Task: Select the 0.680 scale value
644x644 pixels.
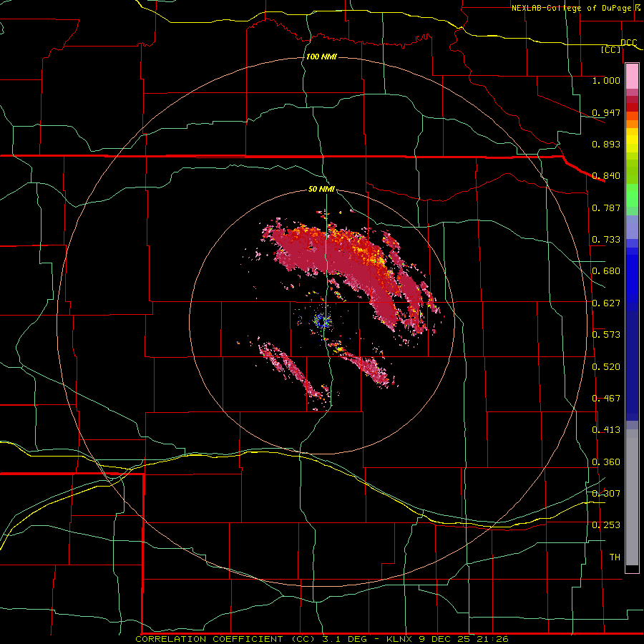Action: click(x=606, y=271)
